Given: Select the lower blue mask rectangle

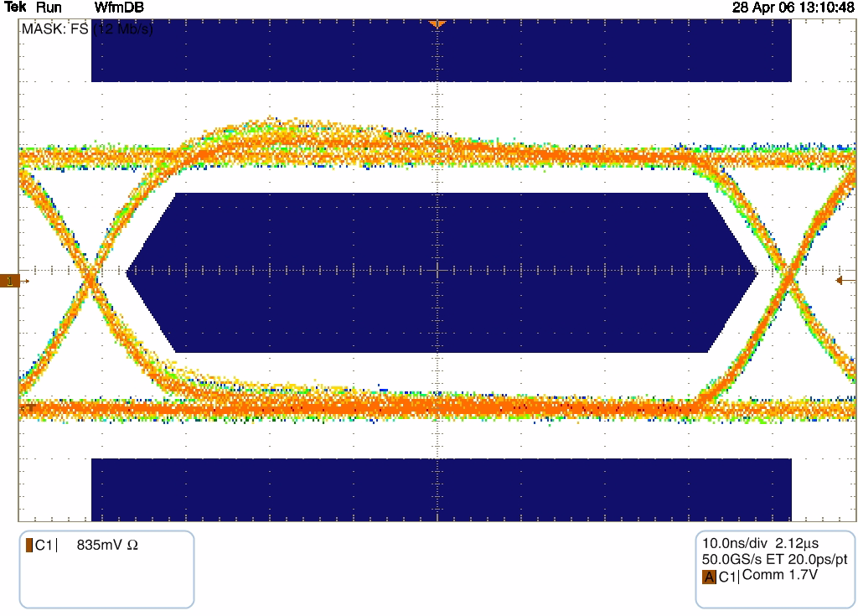Looking at the screenshot, I should pos(442,489).
